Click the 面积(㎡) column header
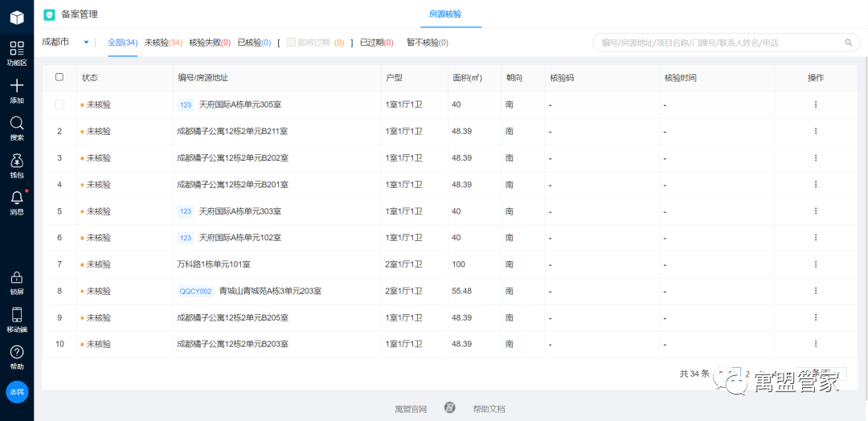868x421 pixels. point(467,78)
